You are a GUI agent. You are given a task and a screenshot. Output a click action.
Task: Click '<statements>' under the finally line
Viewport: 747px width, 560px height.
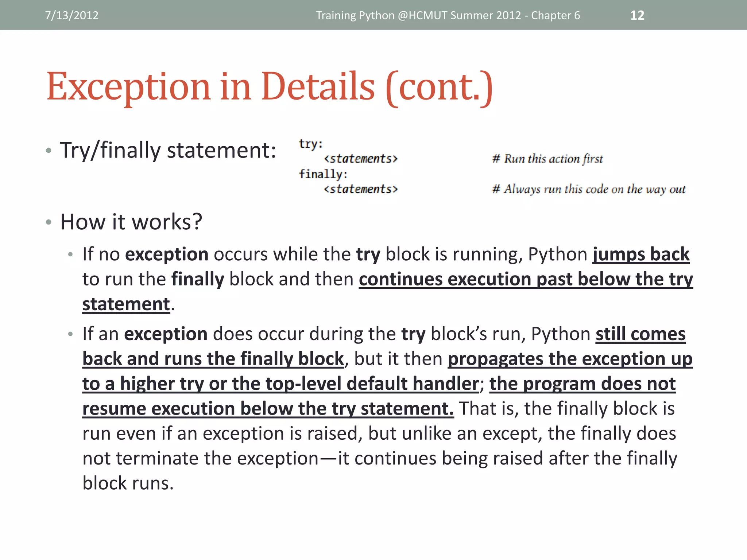pyautogui.click(x=361, y=189)
